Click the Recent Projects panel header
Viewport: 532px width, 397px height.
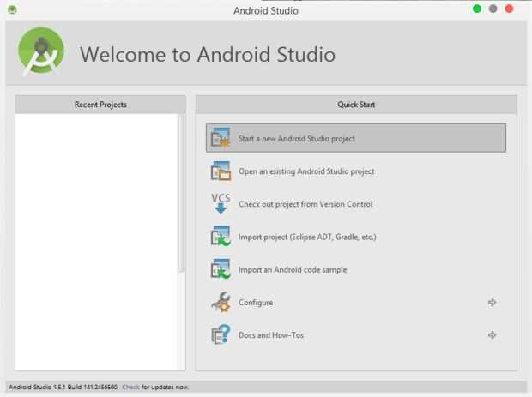point(100,105)
